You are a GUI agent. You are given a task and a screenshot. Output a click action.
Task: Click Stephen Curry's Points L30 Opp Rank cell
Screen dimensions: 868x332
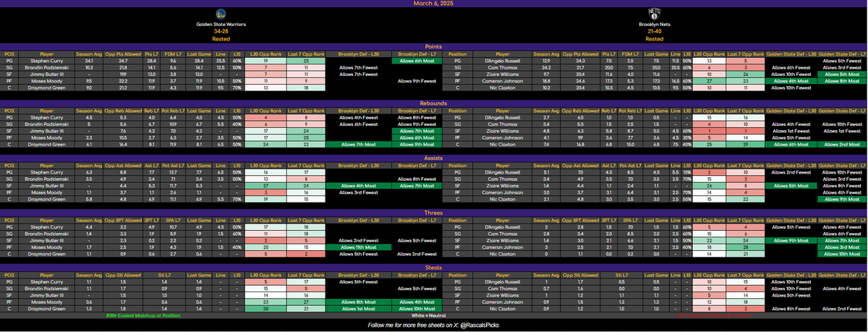pyautogui.click(x=267, y=61)
